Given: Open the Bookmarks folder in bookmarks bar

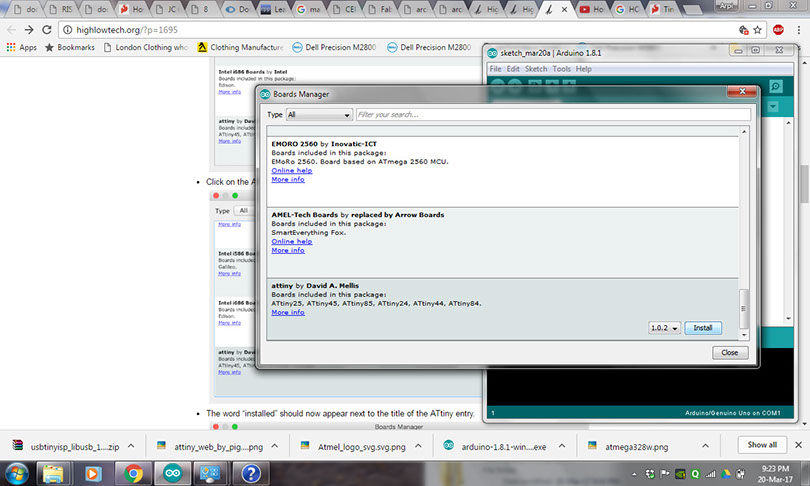Looking at the screenshot, I should [x=70, y=47].
